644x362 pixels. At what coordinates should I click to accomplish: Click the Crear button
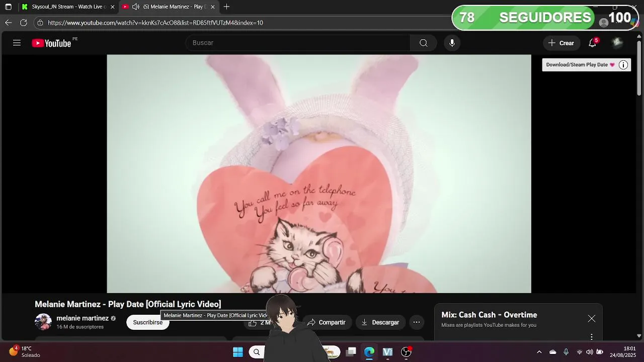(561, 43)
